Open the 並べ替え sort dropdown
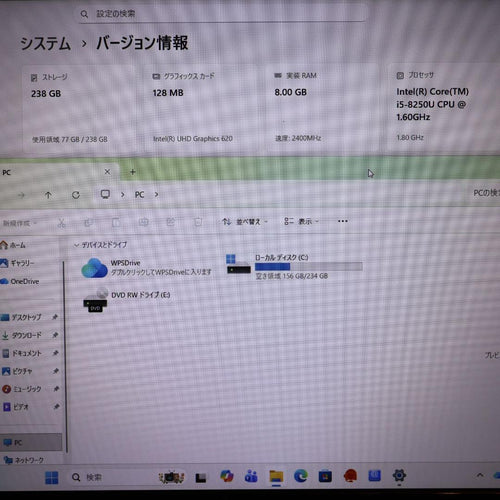500x500 pixels. [245, 222]
